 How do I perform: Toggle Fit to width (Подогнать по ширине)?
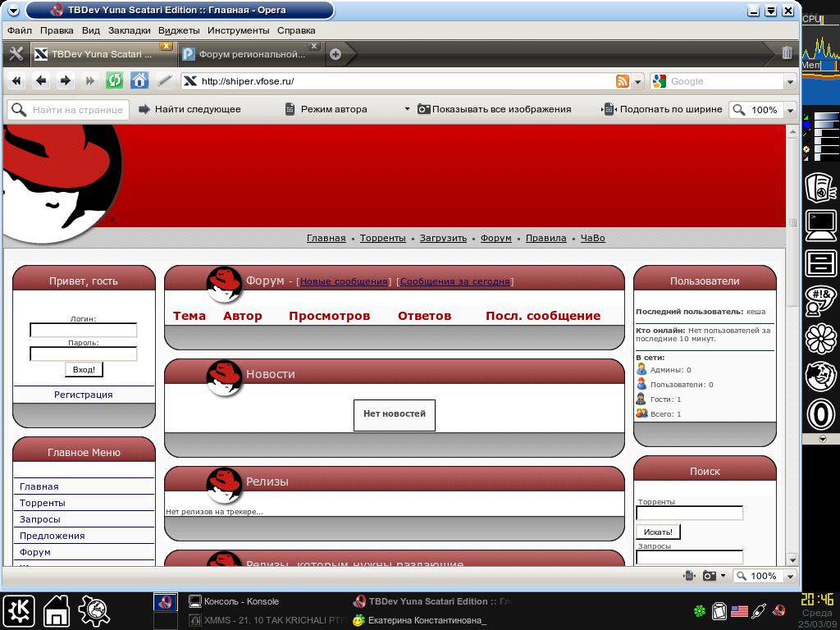point(663,109)
